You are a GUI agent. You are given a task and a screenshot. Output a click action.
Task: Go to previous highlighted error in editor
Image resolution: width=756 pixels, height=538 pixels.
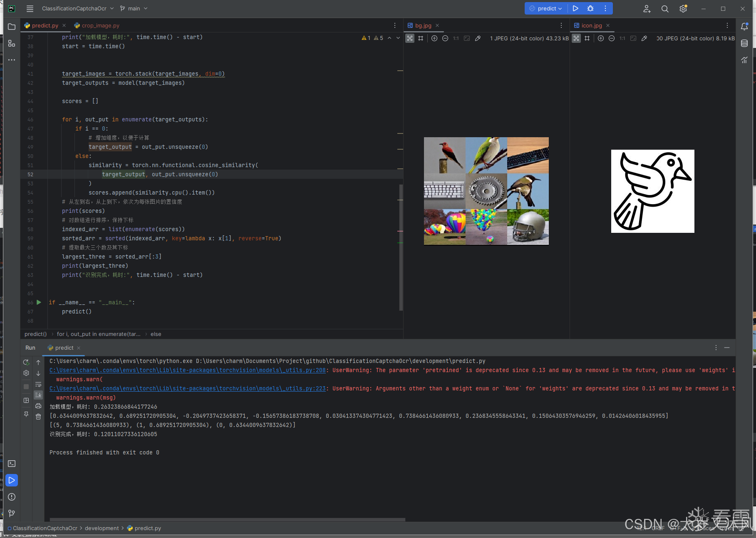[389, 38]
